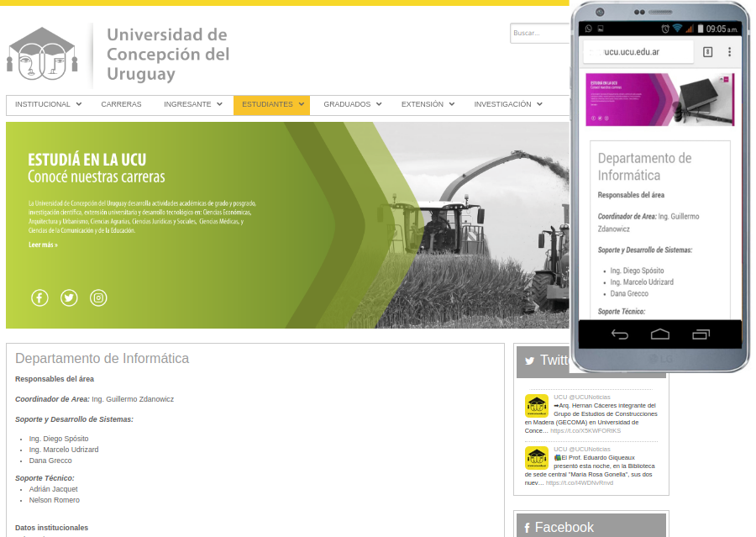Select the highlighted Estudiantes menu item
756x537 pixels.
point(271,105)
